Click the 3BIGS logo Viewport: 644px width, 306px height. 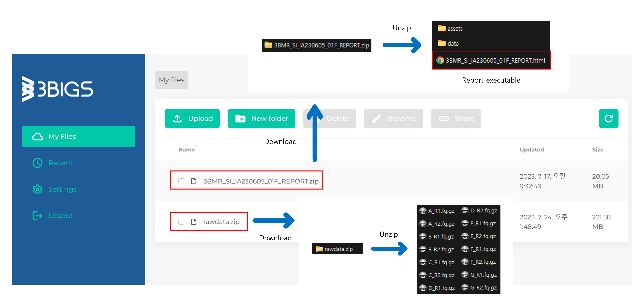57,89
